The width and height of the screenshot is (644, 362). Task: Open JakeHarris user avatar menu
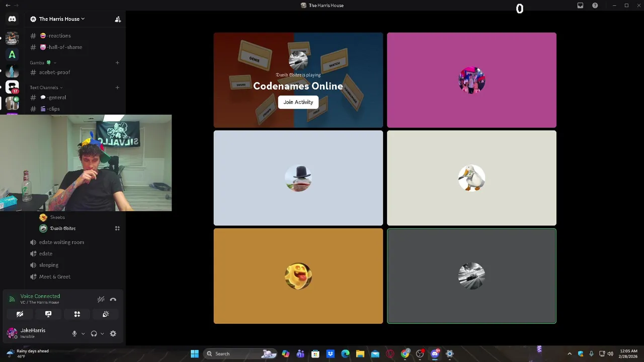(12, 333)
